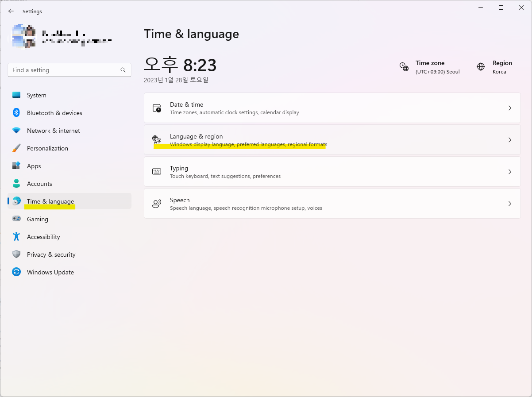This screenshot has height=397, width=532.
Task: Select the Accounts category label
Action: pyautogui.click(x=39, y=184)
